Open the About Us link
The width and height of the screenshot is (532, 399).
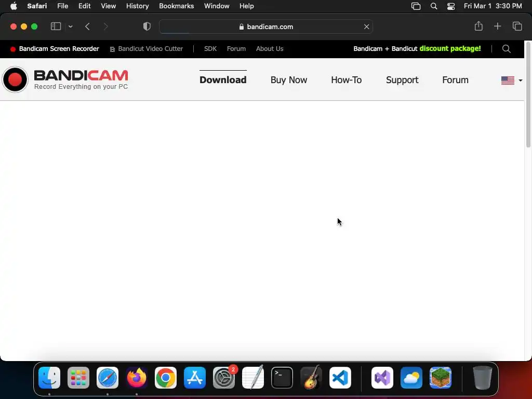pyautogui.click(x=270, y=49)
